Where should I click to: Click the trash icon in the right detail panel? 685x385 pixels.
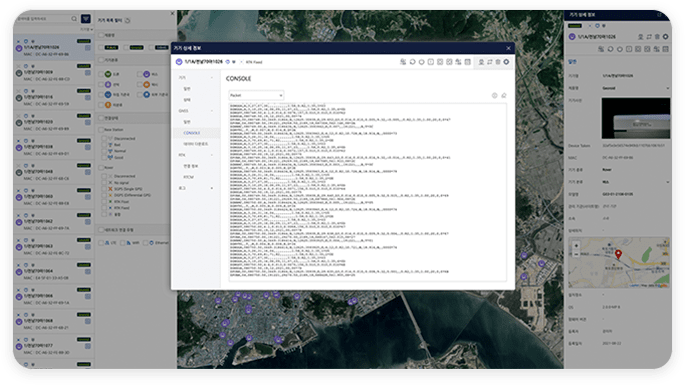tap(657, 37)
